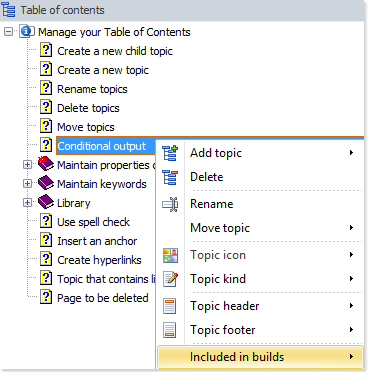This screenshot has width=368, height=373.
Task: Choose Add topic from the context menu
Action: click(x=260, y=153)
